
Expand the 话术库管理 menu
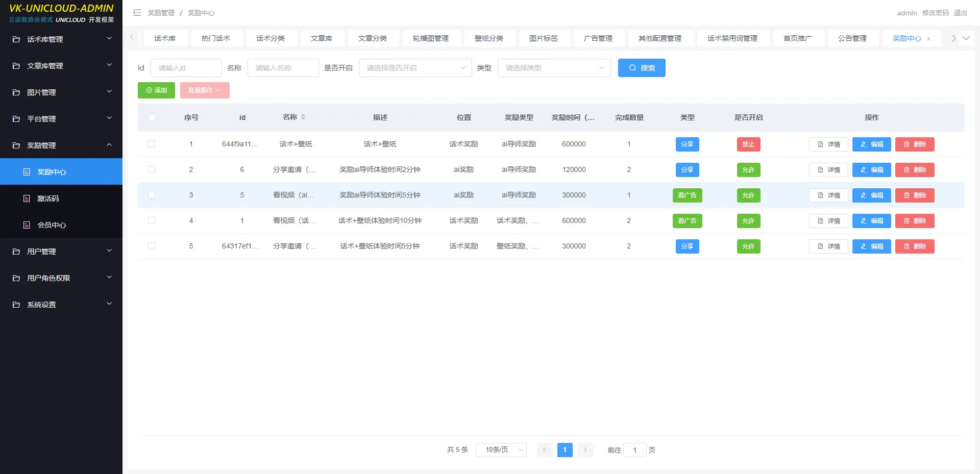tap(61, 39)
